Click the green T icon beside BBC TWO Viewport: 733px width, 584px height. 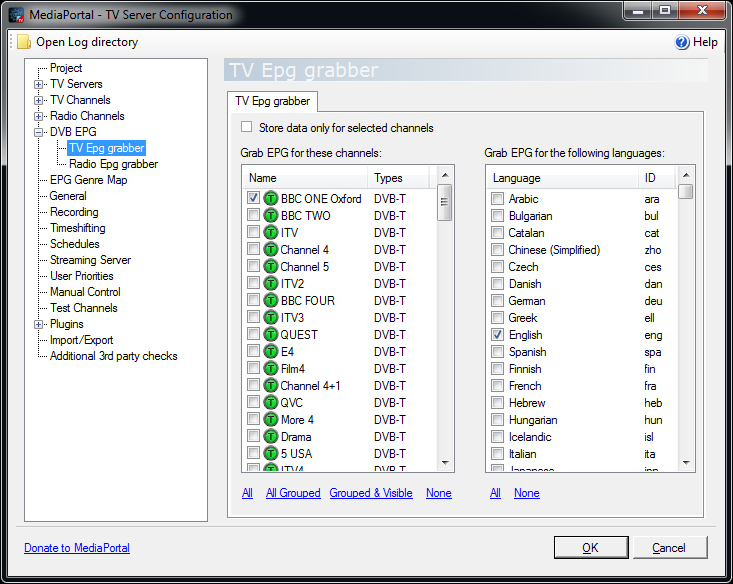[271, 216]
